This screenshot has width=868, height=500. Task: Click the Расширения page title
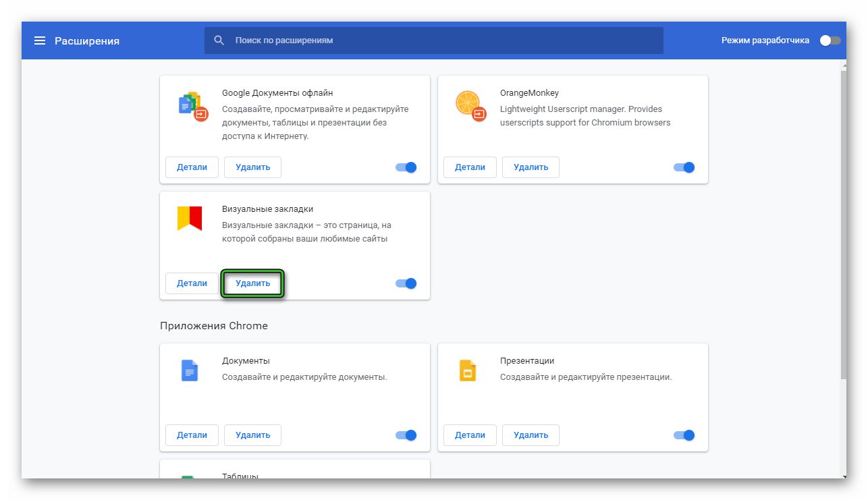pyautogui.click(x=87, y=40)
